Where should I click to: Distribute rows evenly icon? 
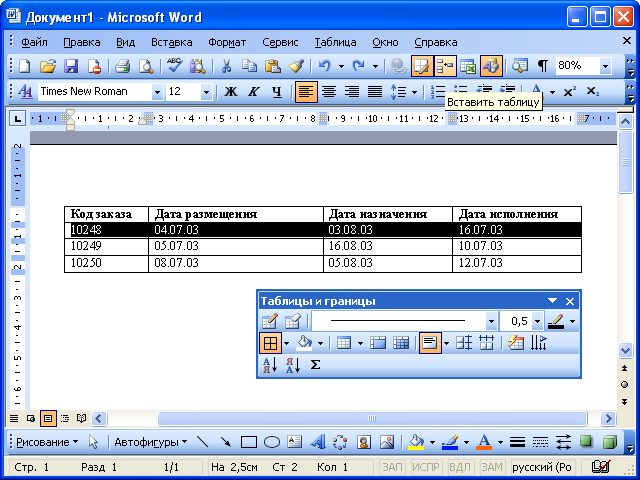[464, 343]
